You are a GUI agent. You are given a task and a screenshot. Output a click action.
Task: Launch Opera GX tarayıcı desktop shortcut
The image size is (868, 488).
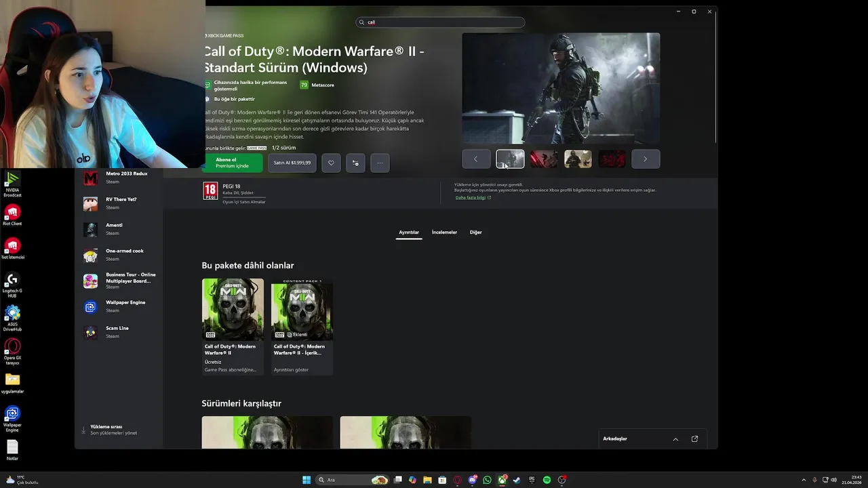[x=12, y=352]
